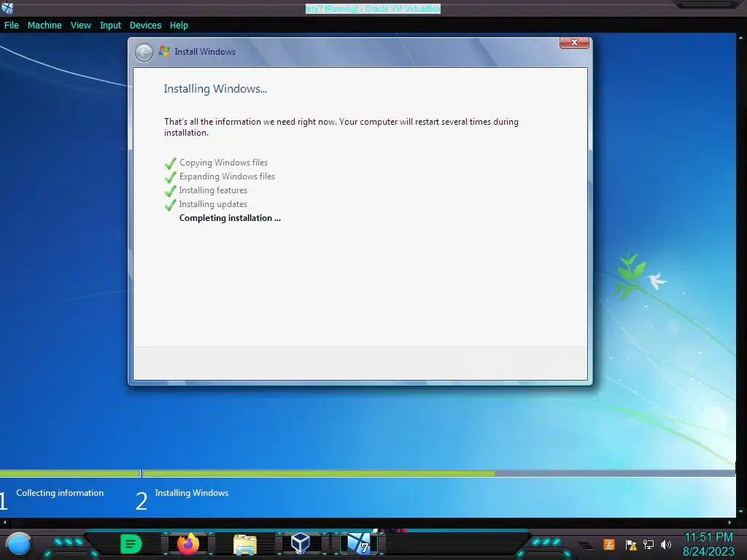Click the 'Copying Windows files' step
This screenshot has height=560, width=747.
point(223,163)
